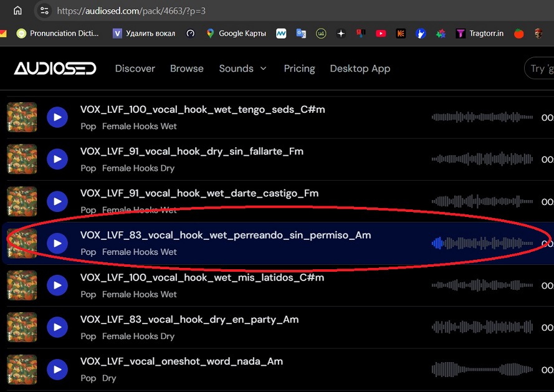Screen dimensions: 554x392
Task: Open the Pronunciation Dictionary bookmark
Action: click(58, 33)
